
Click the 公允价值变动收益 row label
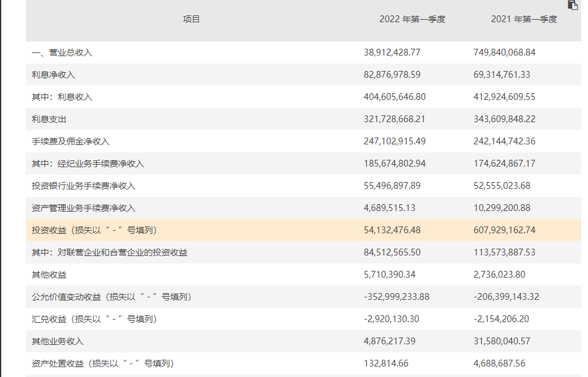[111, 297]
